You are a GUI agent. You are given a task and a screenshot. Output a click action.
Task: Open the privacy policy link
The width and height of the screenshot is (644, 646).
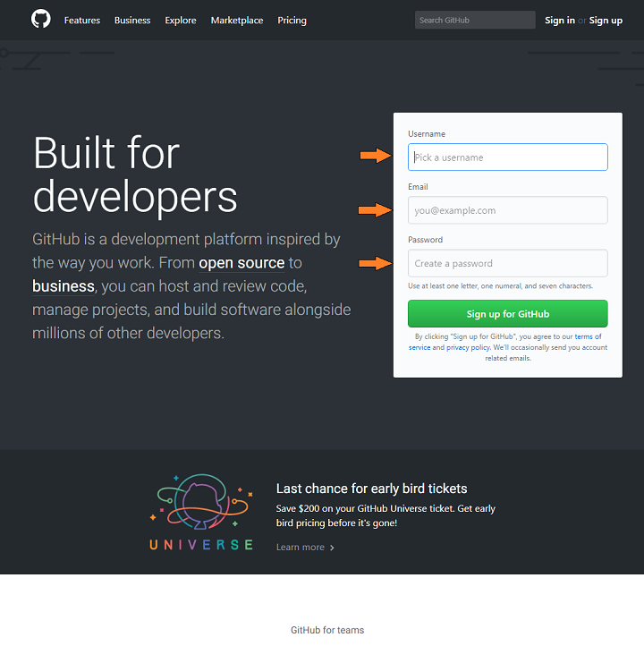pos(468,347)
